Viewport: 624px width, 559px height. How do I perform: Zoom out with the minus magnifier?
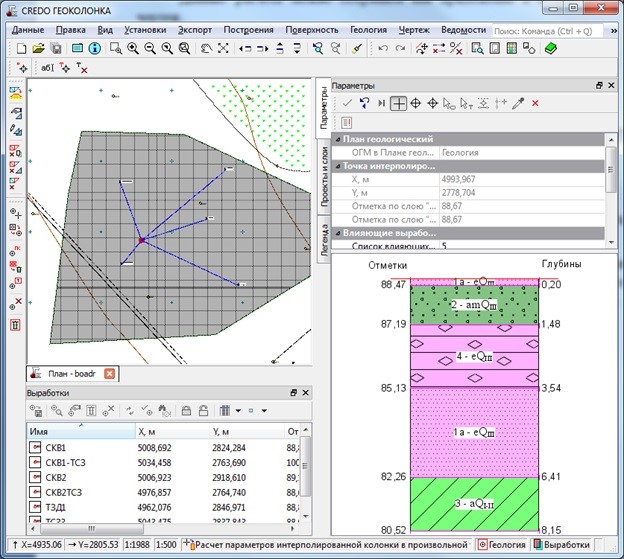[150, 49]
